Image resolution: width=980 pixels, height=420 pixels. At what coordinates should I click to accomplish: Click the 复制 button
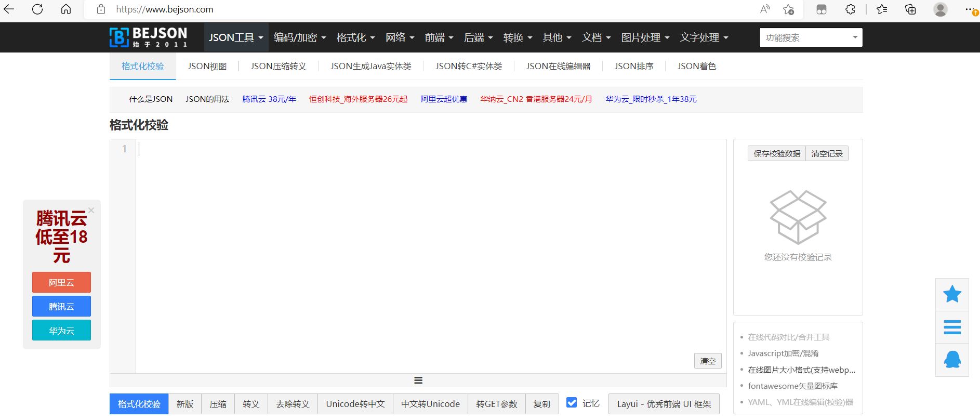pyautogui.click(x=542, y=404)
